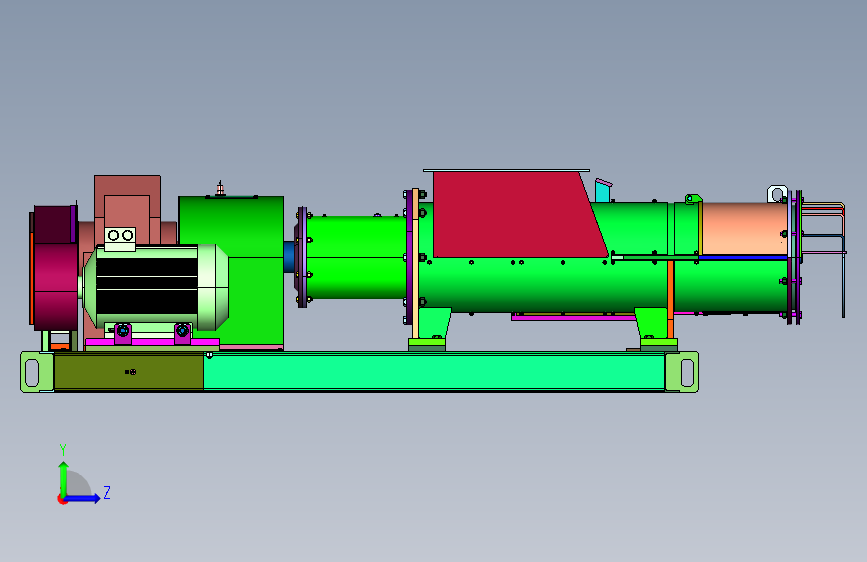Select the long bright green base frame beam
Viewport: 867px width, 562px height.
point(434,372)
